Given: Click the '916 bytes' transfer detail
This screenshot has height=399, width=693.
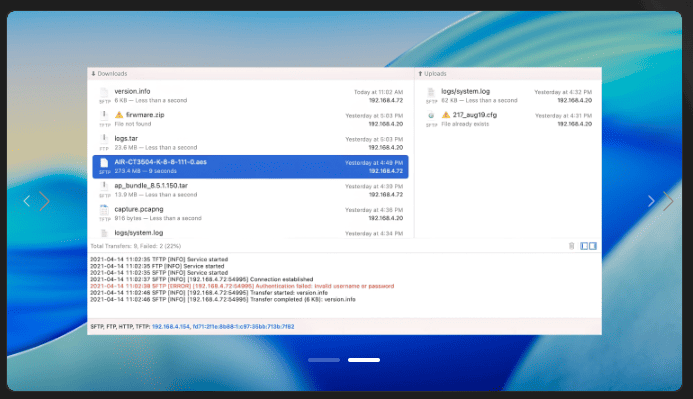Looking at the screenshot, I should click(158, 218).
